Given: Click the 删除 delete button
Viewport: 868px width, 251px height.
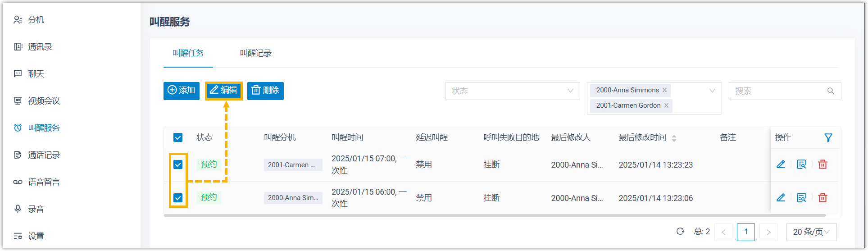Looking at the screenshot, I should click(x=265, y=91).
